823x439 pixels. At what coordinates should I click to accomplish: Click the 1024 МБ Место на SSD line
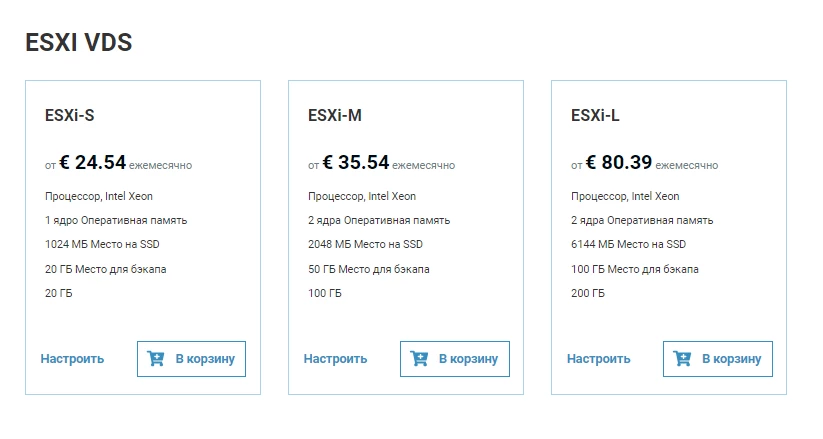click(x=102, y=244)
